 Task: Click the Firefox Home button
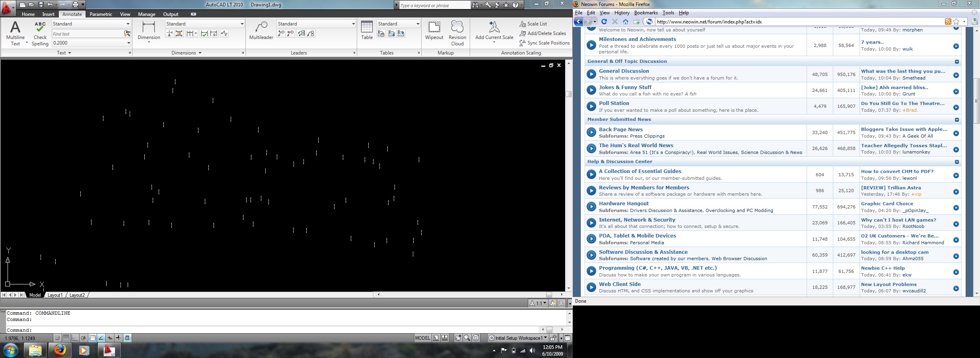tap(626, 21)
